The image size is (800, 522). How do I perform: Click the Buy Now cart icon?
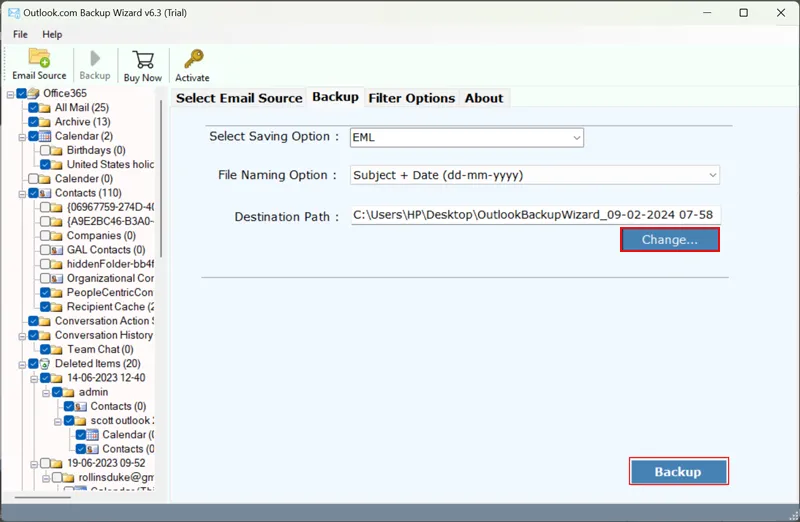143,60
